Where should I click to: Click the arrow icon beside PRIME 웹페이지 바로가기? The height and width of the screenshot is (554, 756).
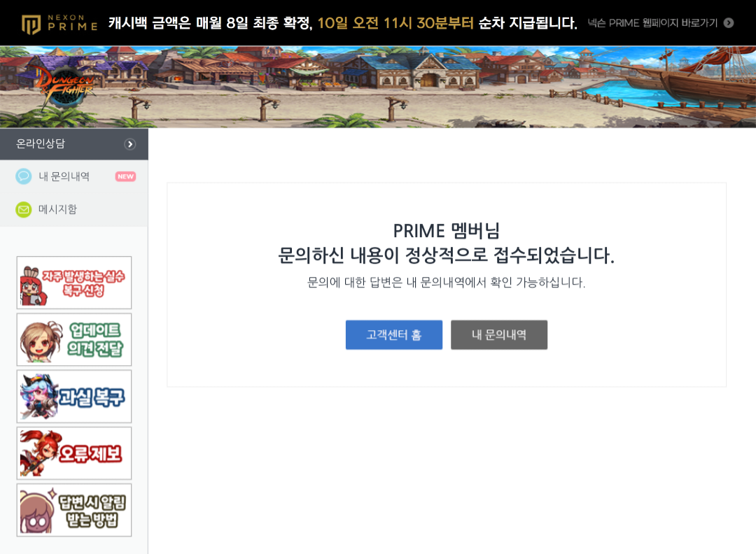[729, 22]
